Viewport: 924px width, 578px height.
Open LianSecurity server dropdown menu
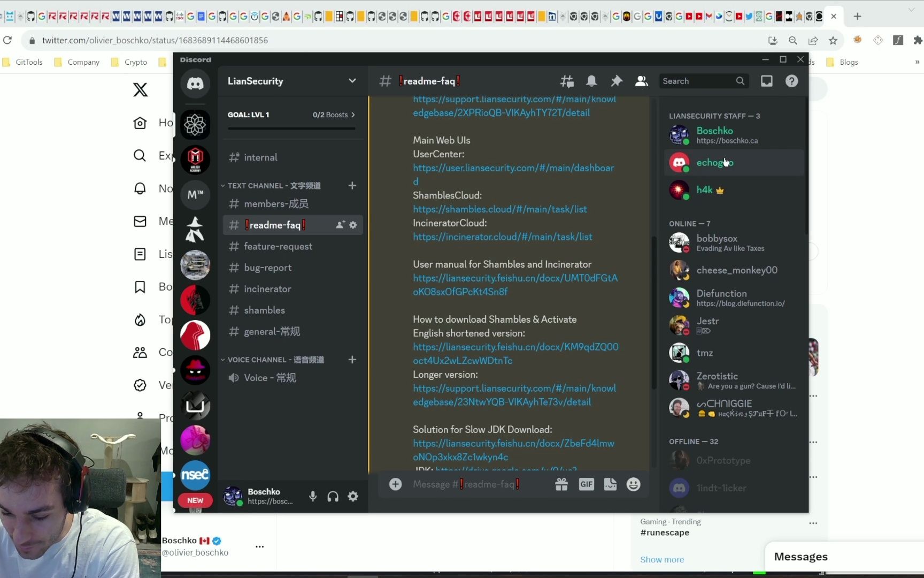click(292, 81)
